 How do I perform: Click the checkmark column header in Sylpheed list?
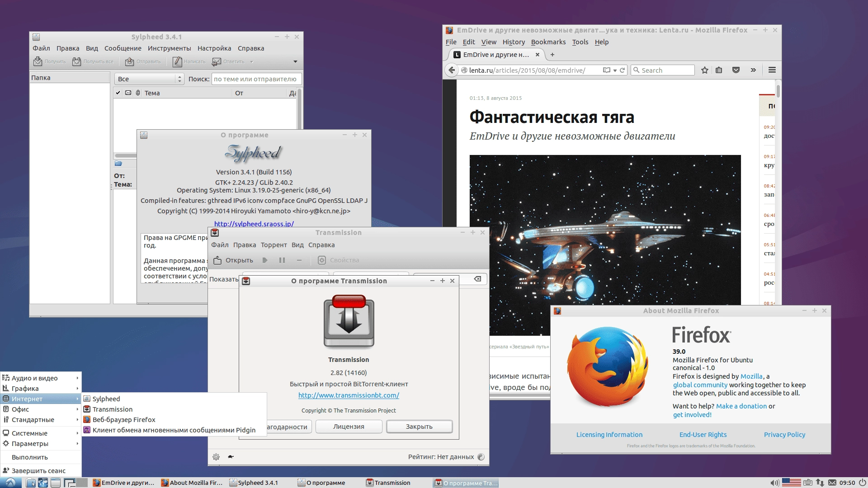118,93
